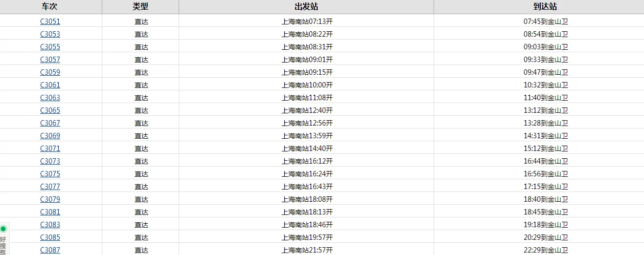Open train C3051 details link
The width and height of the screenshot is (644, 255).
(x=50, y=21)
